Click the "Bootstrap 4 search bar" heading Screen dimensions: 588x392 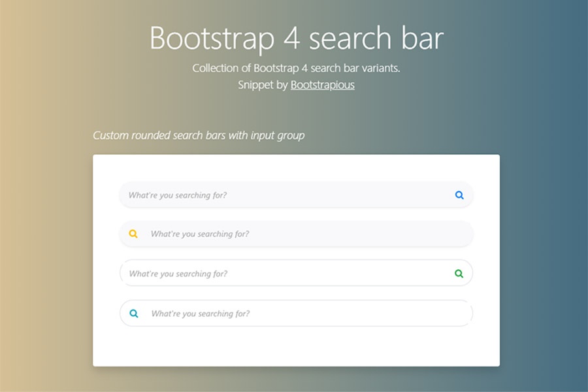pos(297,39)
